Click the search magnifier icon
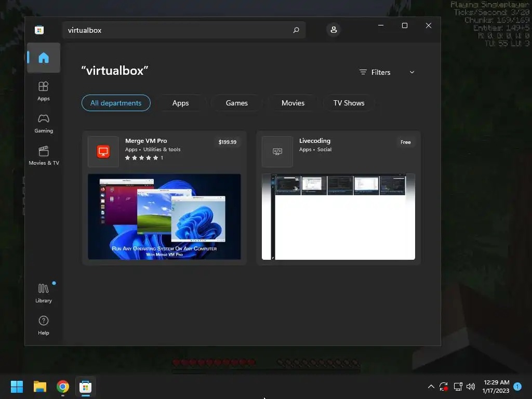The width and height of the screenshot is (532, 399). click(x=296, y=30)
